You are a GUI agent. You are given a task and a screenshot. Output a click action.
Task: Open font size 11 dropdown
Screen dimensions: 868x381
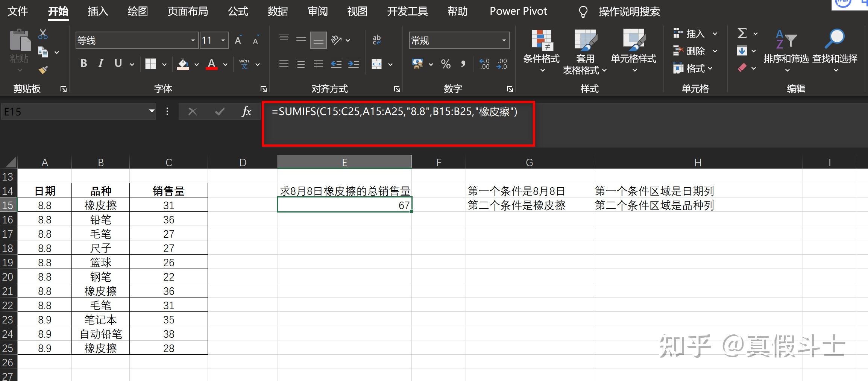pos(223,40)
